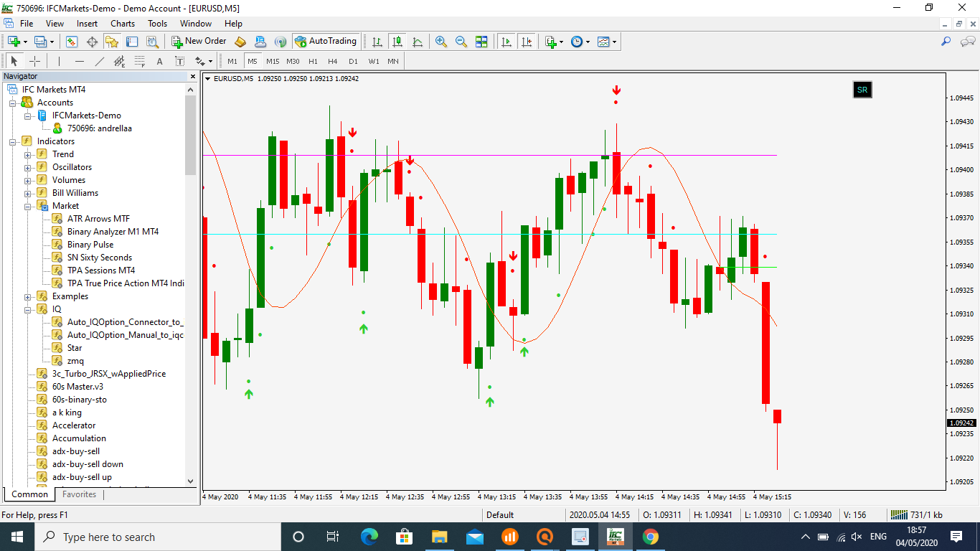This screenshot has width=980, height=551.
Task: Open the Data Window crosshair icon
Action: click(x=93, y=42)
